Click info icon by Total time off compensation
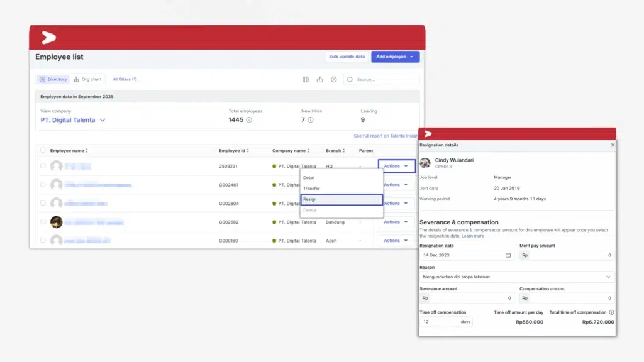The height and width of the screenshot is (362, 644). pos(612,312)
